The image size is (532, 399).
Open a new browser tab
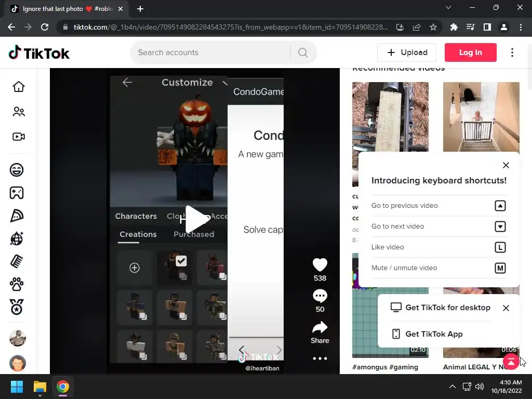click(140, 9)
